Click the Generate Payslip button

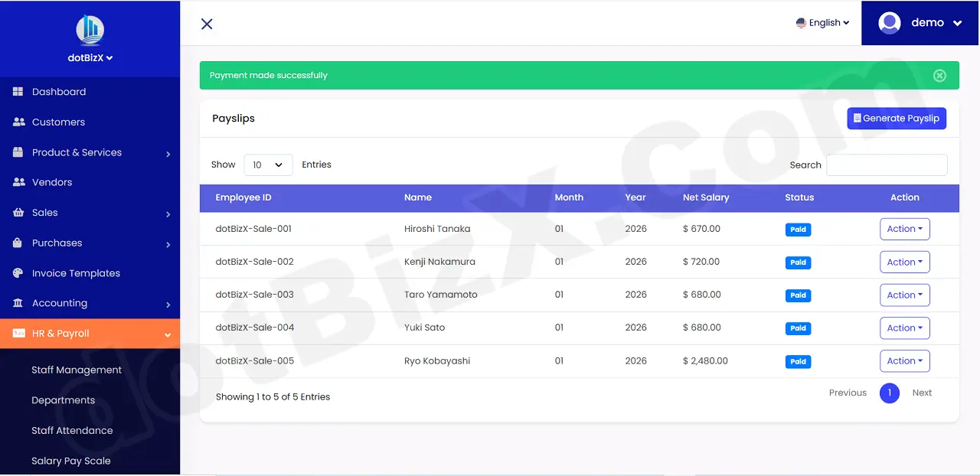(x=896, y=118)
